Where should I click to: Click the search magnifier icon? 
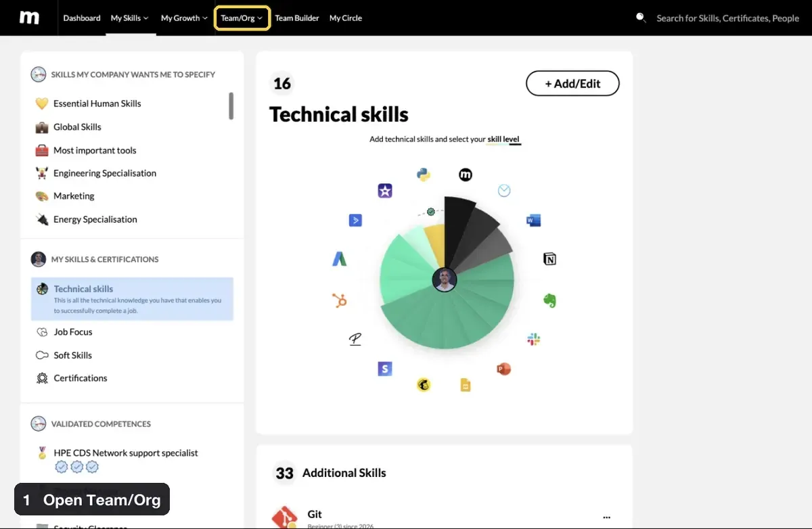click(641, 18)
